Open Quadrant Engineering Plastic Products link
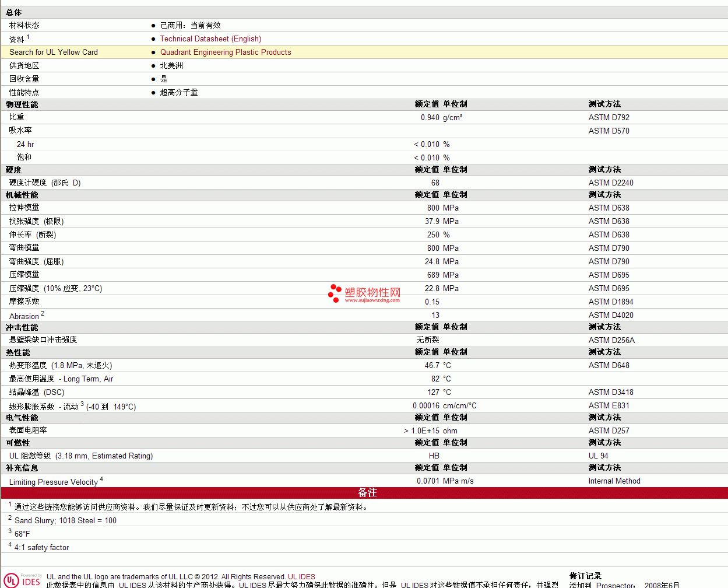The width and height of the screenshot is (728, 588). coord(226,52)
